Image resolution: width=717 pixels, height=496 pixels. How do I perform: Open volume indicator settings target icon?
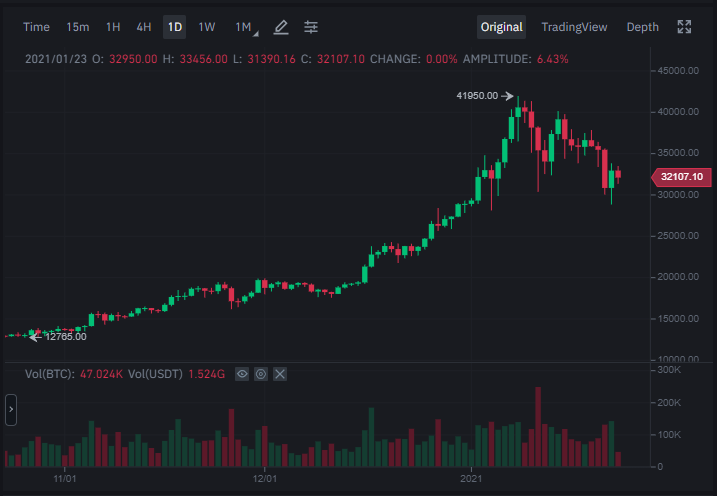(261, 374)
